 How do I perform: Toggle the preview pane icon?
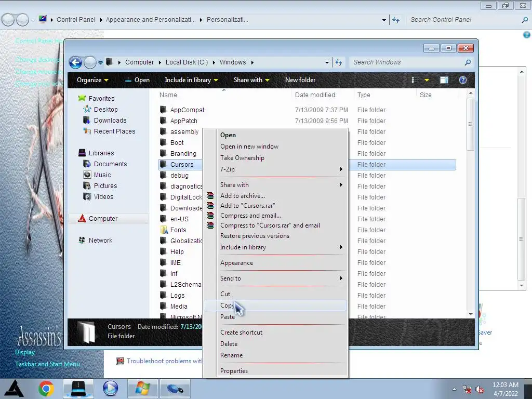pyautogui.click(x=444, y=80)
